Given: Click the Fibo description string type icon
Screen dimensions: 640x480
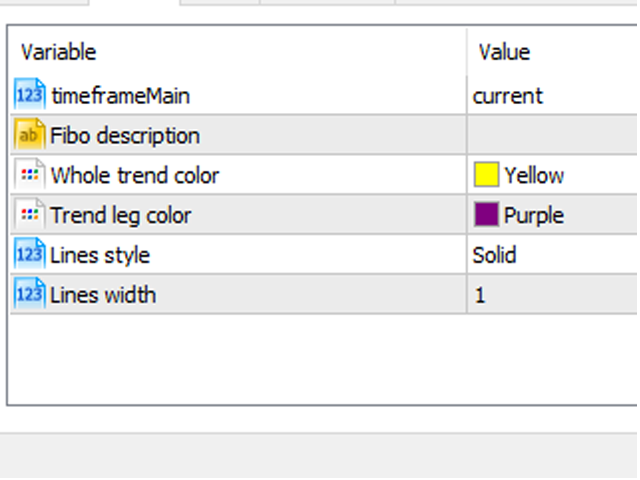Looking at the screenshot, I should tap(29, 135).
